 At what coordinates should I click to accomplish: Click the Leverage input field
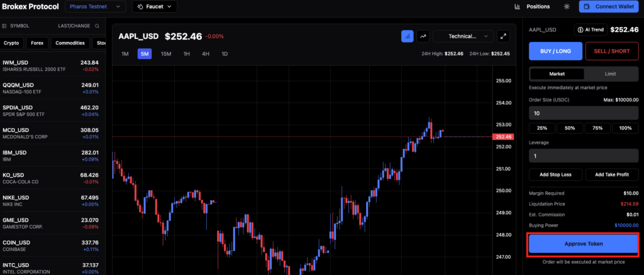point(584,156)
